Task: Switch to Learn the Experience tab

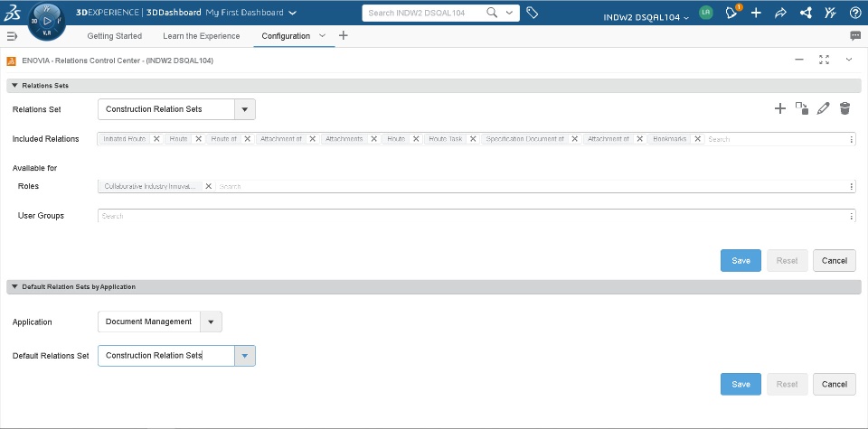Action: coord(202,36)
